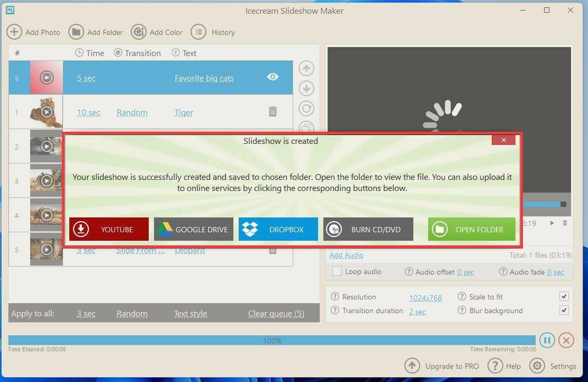The width and height of the screenshot is (588, 382).
Task: Change Audio fade 0 sec value
Action: point(555,272)
